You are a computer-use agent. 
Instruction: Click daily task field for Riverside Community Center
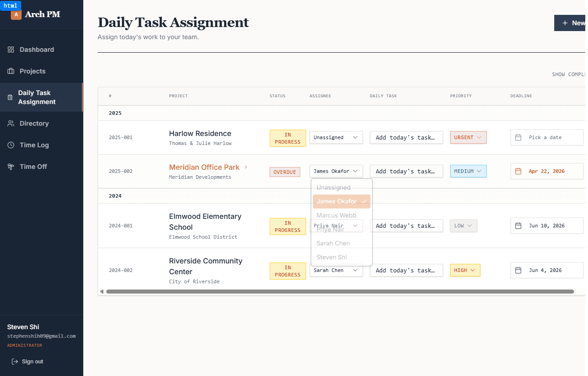(x=407, y=270)
